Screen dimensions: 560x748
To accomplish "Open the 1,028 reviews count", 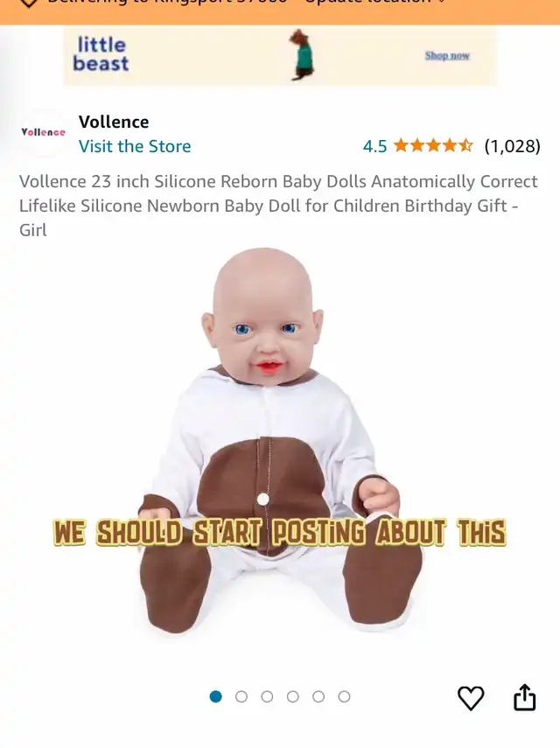I will tap(512, 146).
